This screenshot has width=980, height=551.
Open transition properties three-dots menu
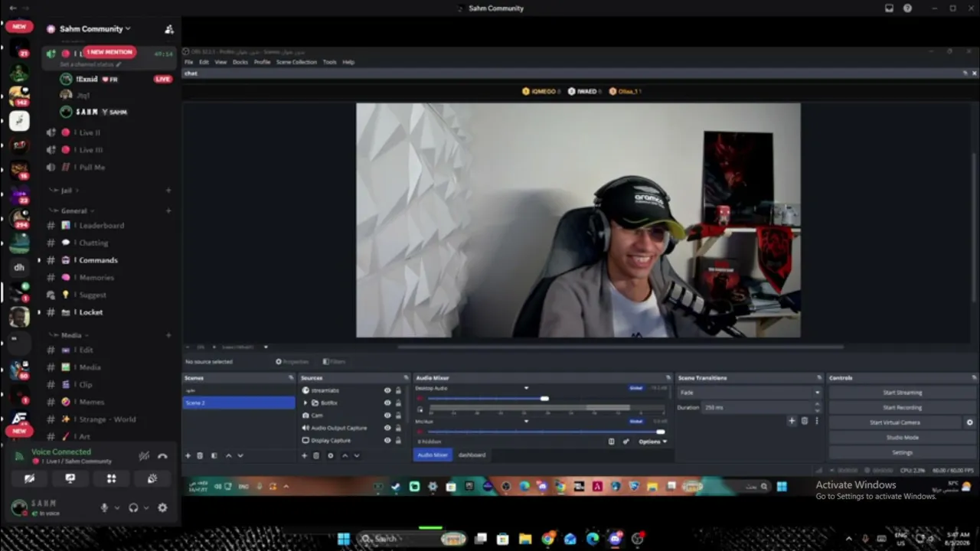point(816,421)
